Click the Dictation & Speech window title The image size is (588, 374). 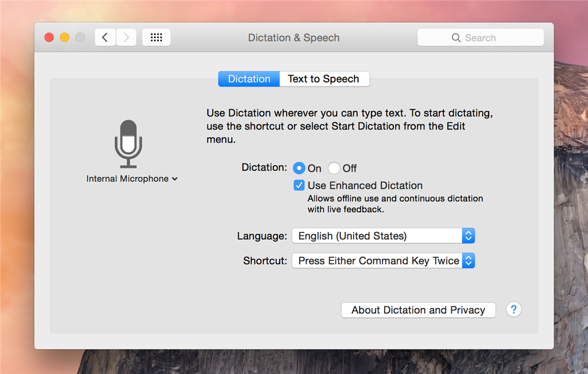click(293, 37)
